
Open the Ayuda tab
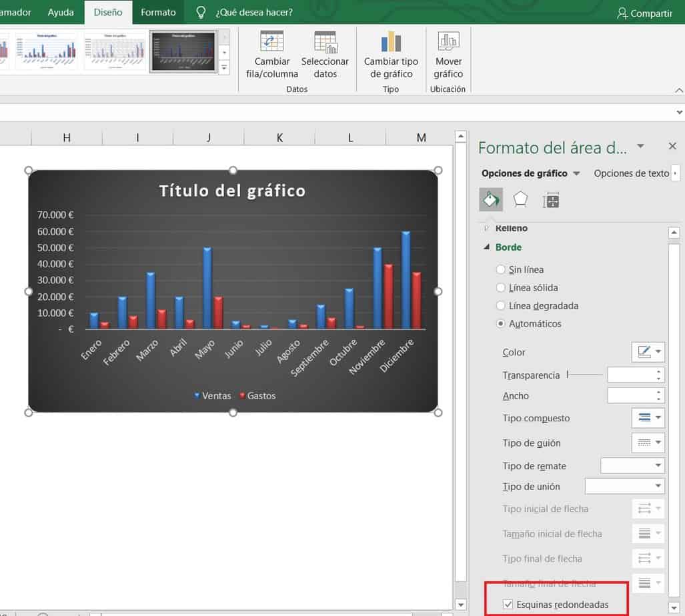61,12
